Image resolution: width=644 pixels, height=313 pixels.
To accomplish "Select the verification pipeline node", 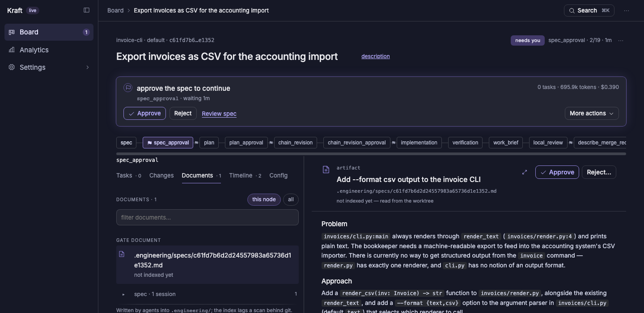I will coord(465,143).
